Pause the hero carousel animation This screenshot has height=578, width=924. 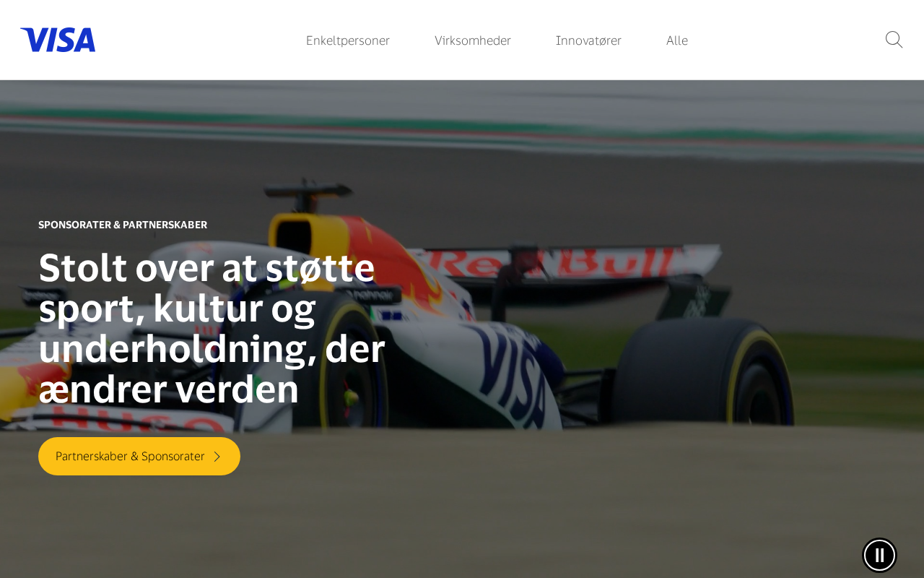(x=879, y=555)
